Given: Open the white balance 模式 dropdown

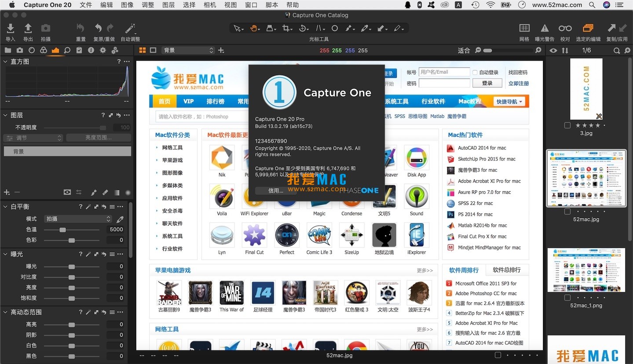Looking at the screenshot, I should [78, 219].
